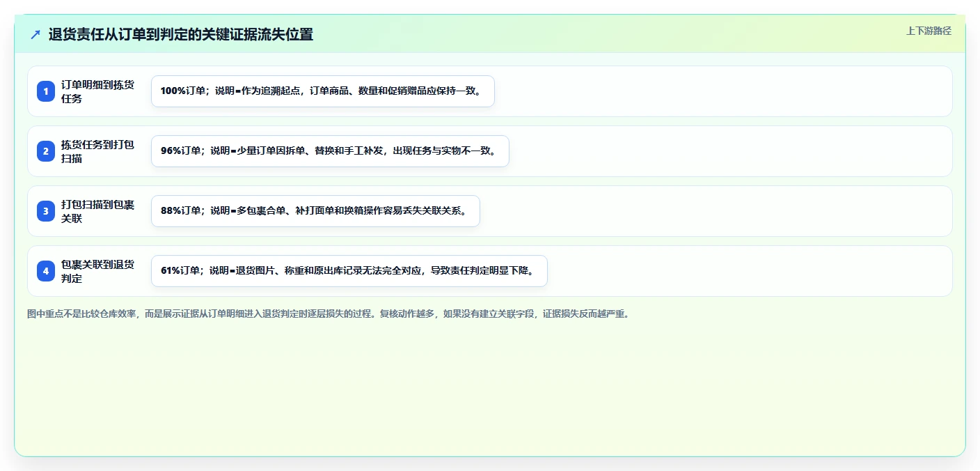Click the 61%订单 description box
This screenshot has height=471, width=980.
point(349,271)
